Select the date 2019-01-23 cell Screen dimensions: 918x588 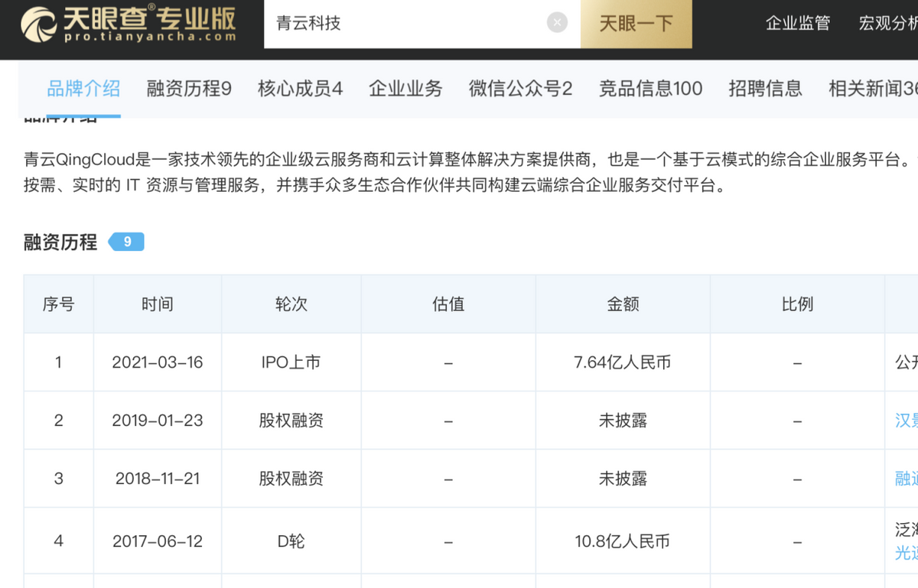158,421
